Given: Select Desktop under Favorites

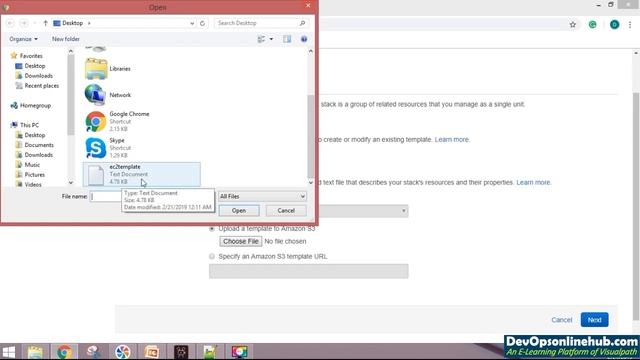Looking at the screenshot, I should (35, 66).
